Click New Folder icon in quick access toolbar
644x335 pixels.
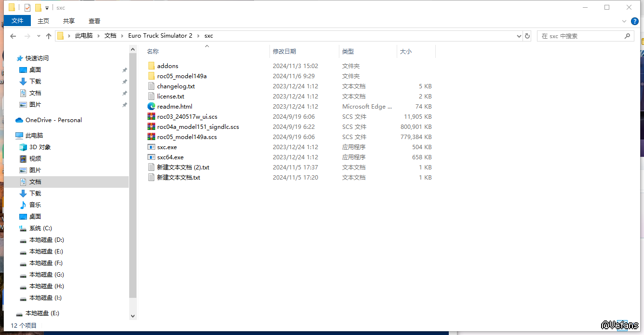(38, 7)
